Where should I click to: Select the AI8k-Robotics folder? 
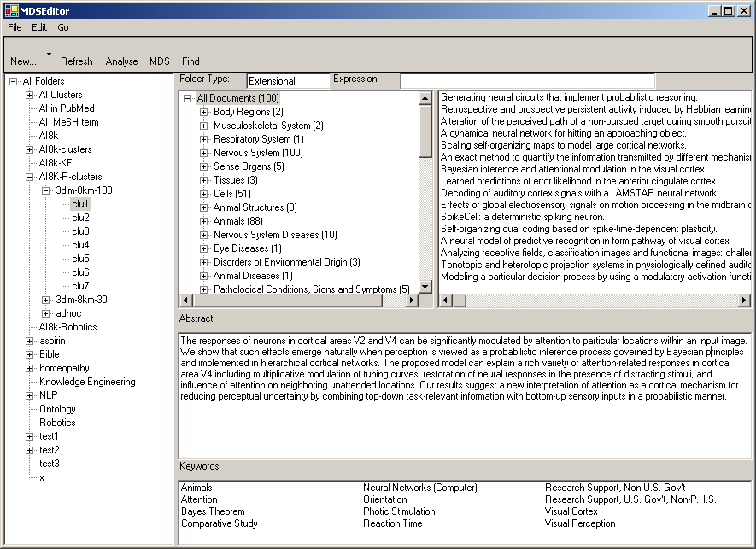point(68,327)
